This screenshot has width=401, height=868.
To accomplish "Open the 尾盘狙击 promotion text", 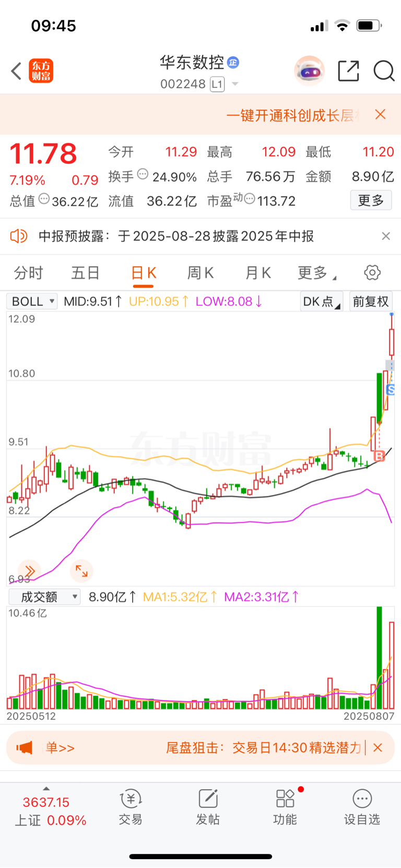I will pos(264,748).
